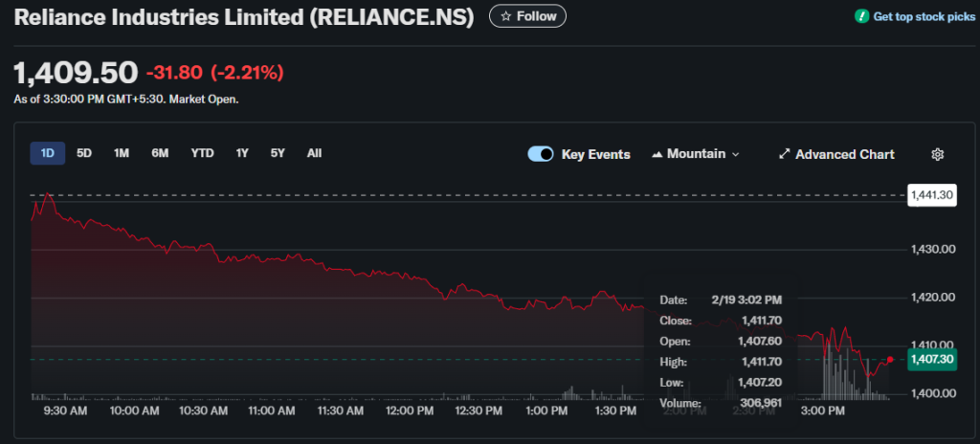Click the red dot at chart line end
Image resolution: width=980 pixels, height=444 pixels.
890,360
